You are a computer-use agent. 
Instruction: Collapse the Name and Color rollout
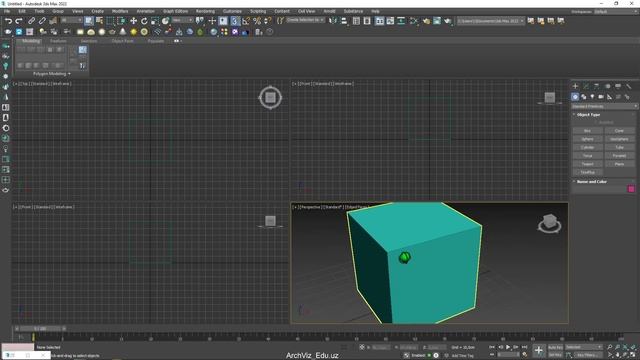(x=591, y=182)
